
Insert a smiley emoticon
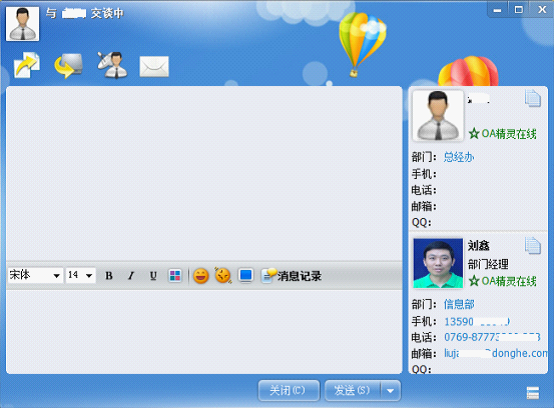tap(201, 276)
